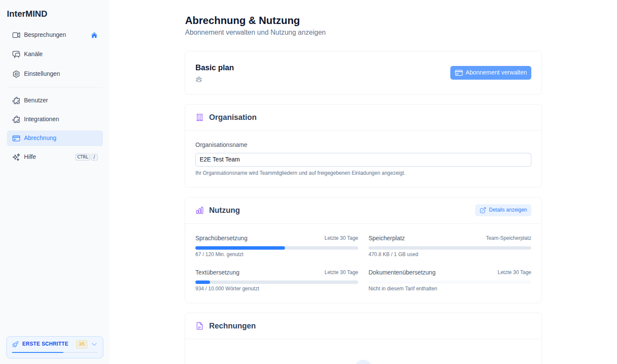Image resolution: width=617 pixels, height=364 pixels.
Task: Open Hilfe from the sidebar
Action: click(55, 157)
